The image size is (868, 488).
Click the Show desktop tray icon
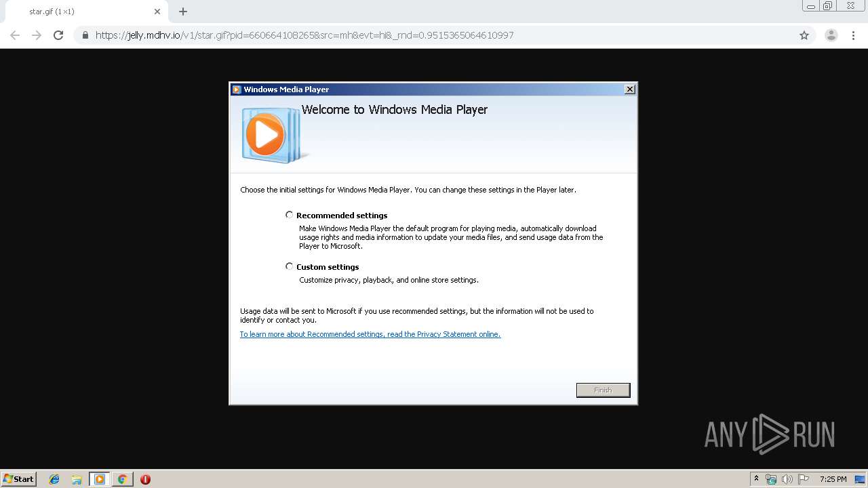(860, 479)
